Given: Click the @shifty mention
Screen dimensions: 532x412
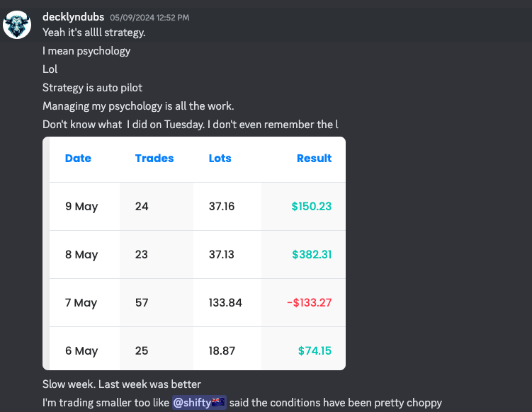Looking at the screenshot, I should tap(191, 403).
